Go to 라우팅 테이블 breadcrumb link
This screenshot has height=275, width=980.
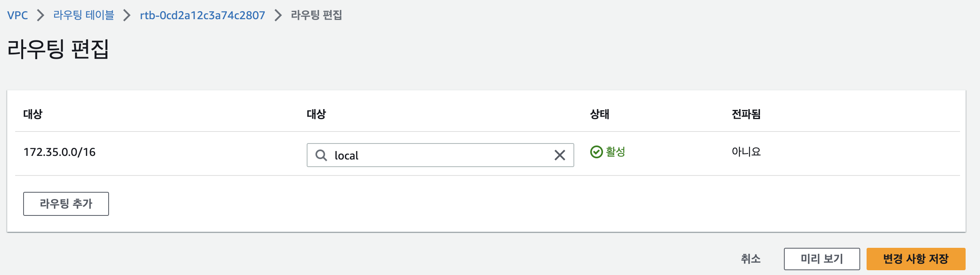tap(84, 15)
